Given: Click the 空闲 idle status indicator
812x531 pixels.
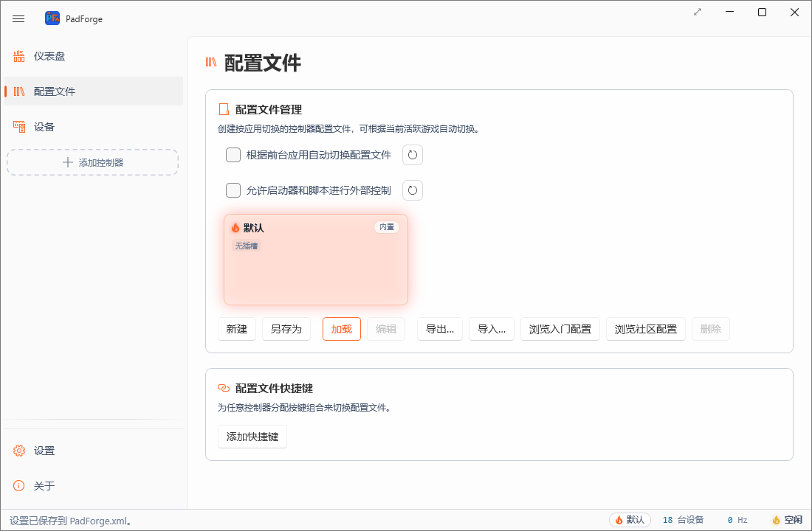Looking at the screenshot, I should pyautogui.click(x=787, y=520).
